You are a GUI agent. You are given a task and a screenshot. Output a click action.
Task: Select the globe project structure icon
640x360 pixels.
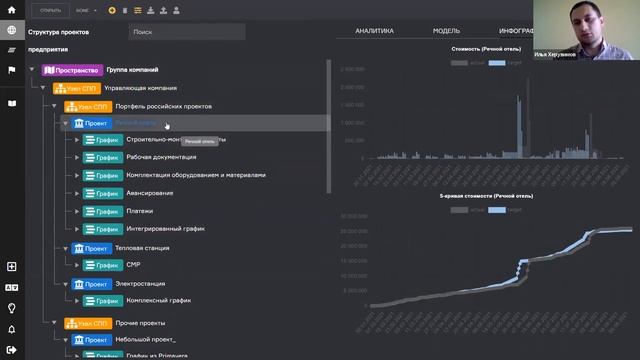tap(12, 30)
